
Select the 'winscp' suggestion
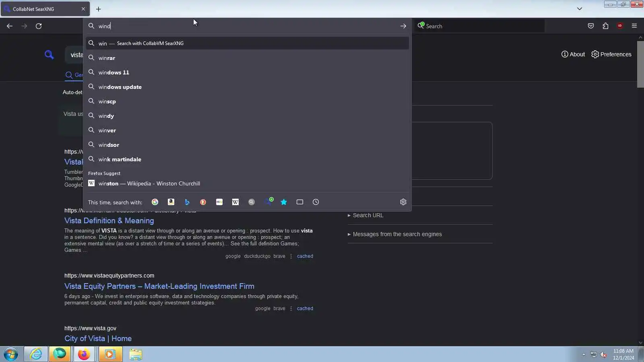248,101
